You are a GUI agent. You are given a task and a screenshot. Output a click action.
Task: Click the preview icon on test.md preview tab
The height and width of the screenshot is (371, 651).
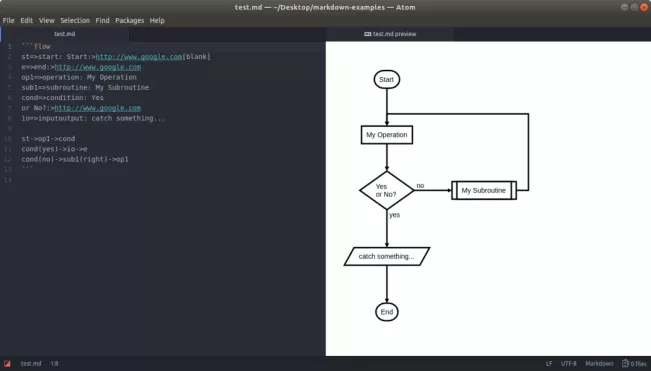[367, 34]
